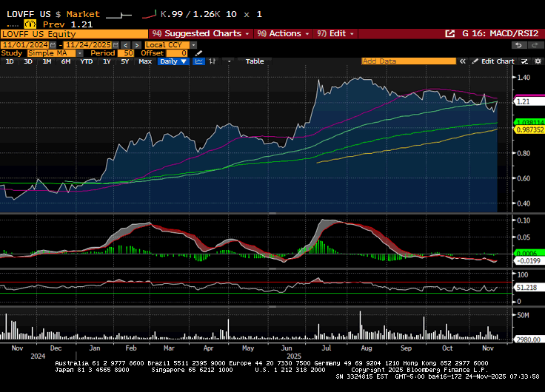545x392 pixels.
Task: Select the 3D time range
Action: pos(28,61)
